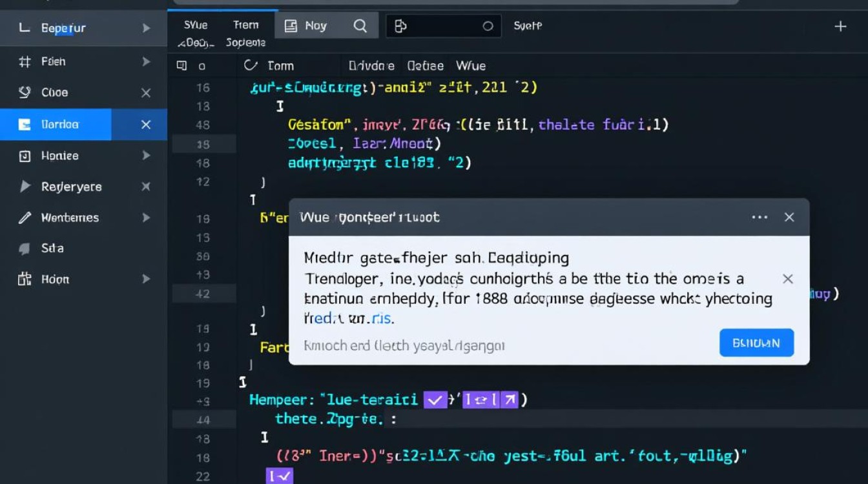The height and width of the screenshot is (484, 868).
Task: Click the magnifier search icon in top bar
Action: (360, 26)
